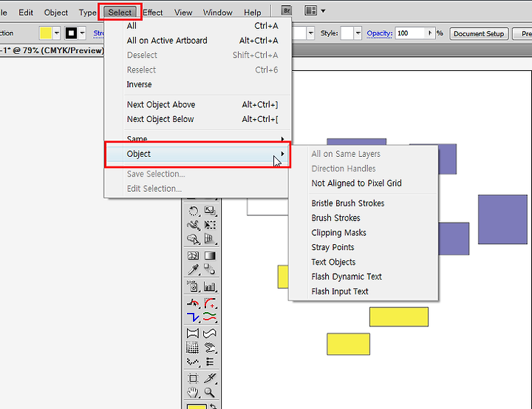
Task: Choose Next Object Above
Action: point(198,104)
